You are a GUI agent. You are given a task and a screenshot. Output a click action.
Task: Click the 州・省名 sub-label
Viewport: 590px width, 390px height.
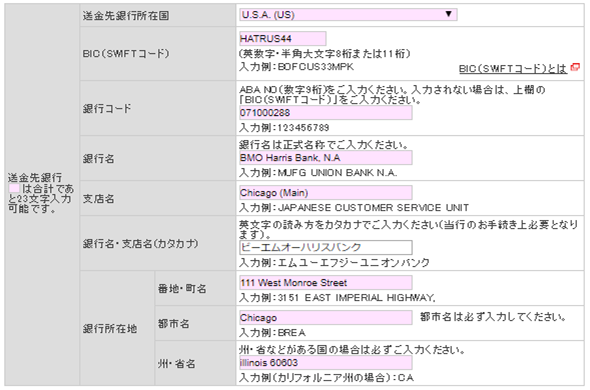pos(176,363)
